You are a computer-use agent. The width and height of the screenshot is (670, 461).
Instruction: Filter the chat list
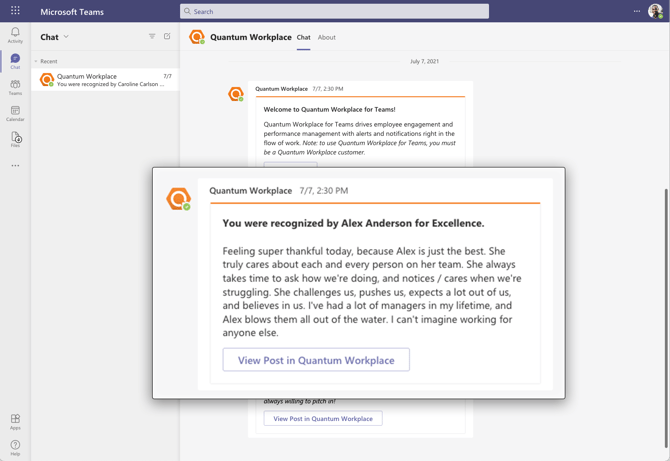pyautogui.click(x=152, y=36)
